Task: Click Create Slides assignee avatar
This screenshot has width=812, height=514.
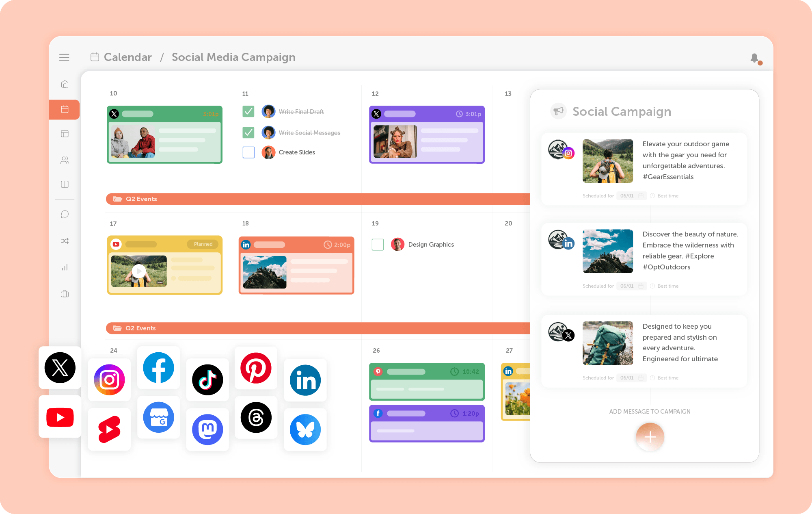Action: [x=268, y=152]
